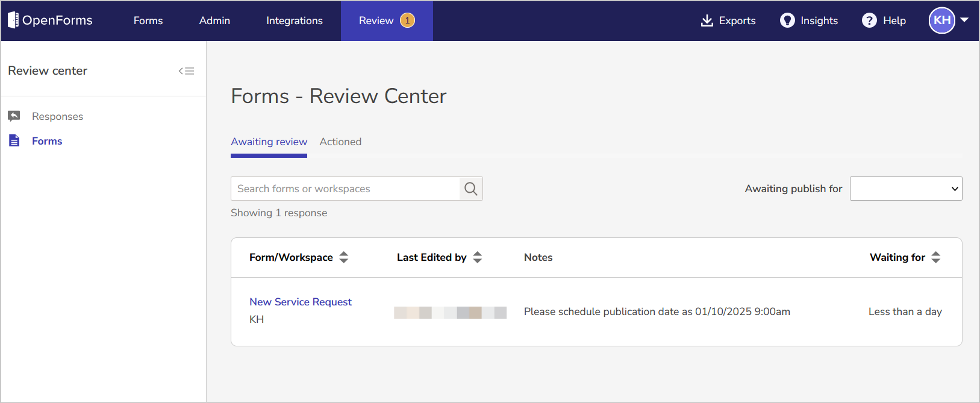Image resolution: width=980 pixels, height=403 pixels.
Task: Click the Responses sidebar icon
Action: (x=14, y=116)
